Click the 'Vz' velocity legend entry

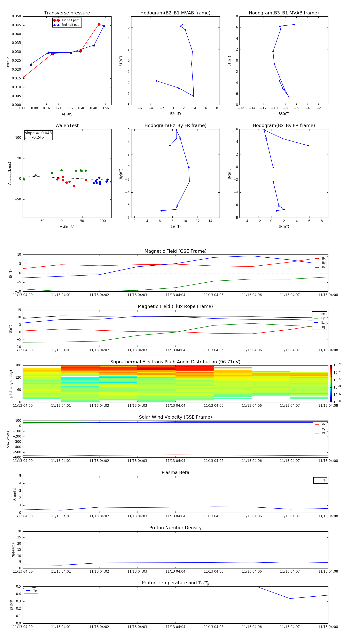pos(320,433)
